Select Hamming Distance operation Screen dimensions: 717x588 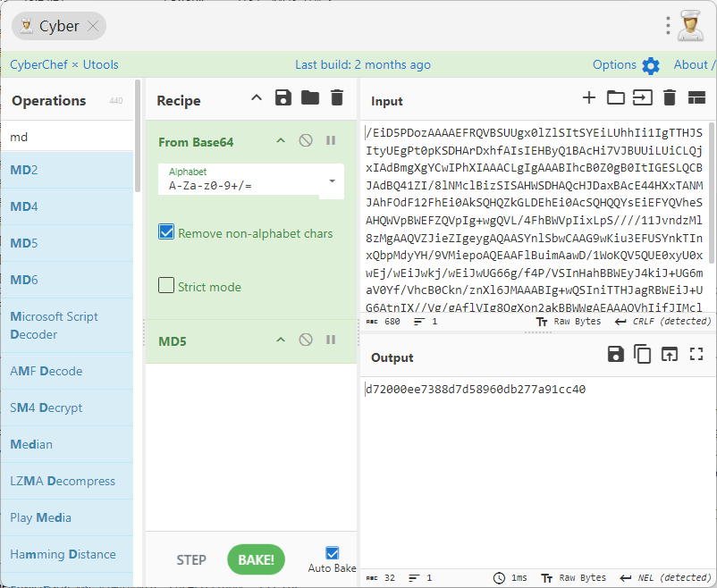67,554
